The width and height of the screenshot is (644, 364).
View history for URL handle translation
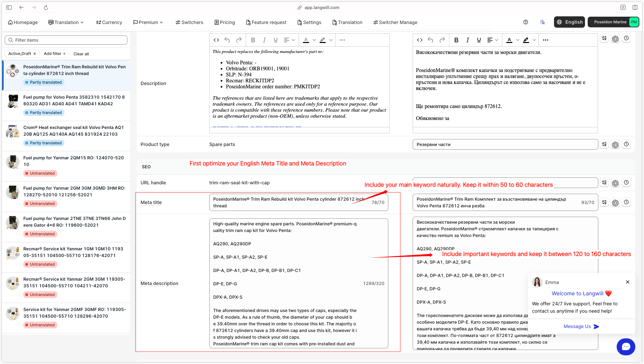[x=626, y=183]
